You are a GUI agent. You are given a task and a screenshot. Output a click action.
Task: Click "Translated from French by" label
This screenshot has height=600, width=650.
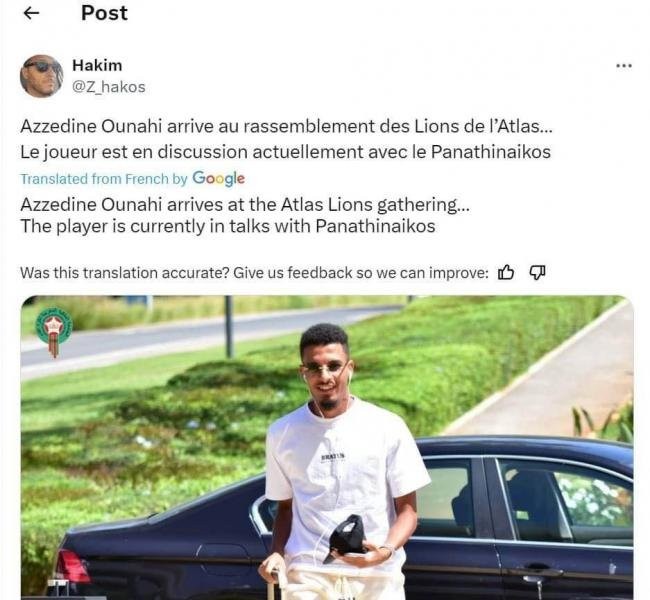point(104,179)
